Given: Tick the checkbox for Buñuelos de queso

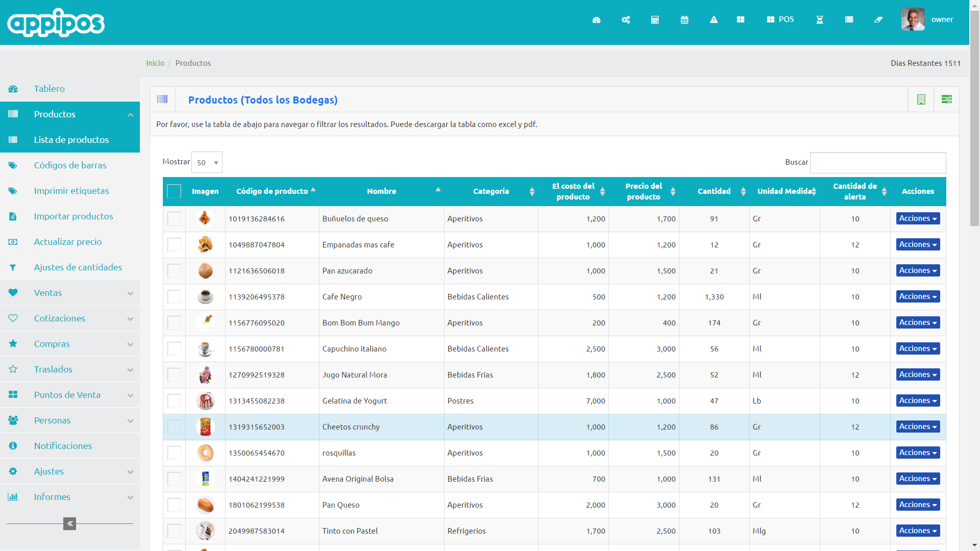Looking at the screenshot, I should [x=174, y=219].
